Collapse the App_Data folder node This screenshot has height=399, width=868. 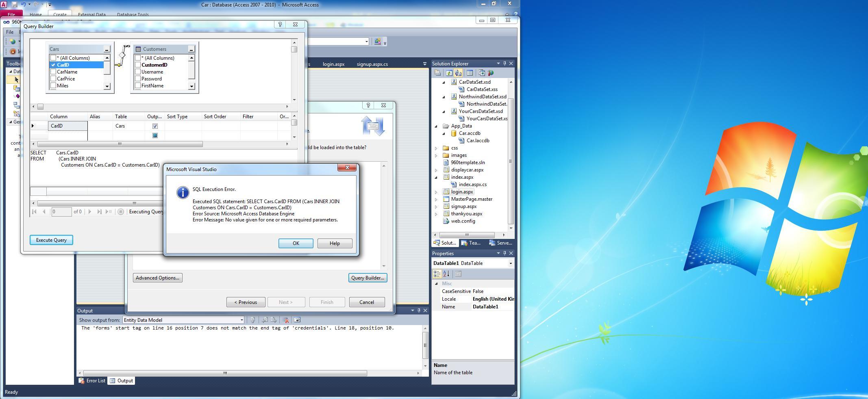pos(436,126)
